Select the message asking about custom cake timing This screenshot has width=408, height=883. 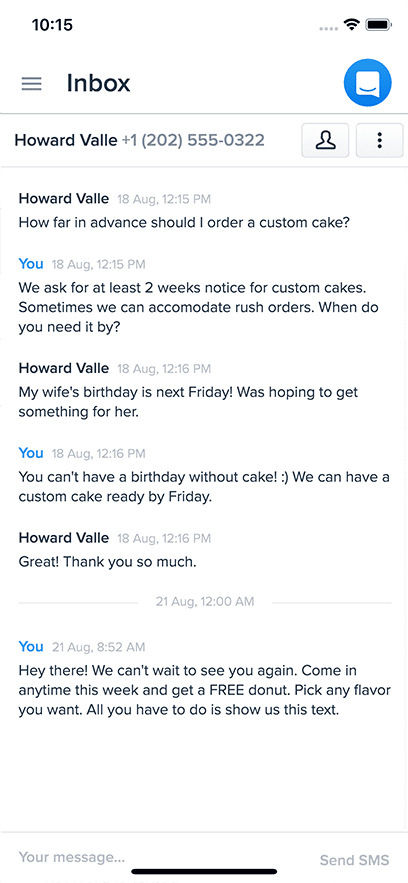pyautogui.click(x=185, y=222)
